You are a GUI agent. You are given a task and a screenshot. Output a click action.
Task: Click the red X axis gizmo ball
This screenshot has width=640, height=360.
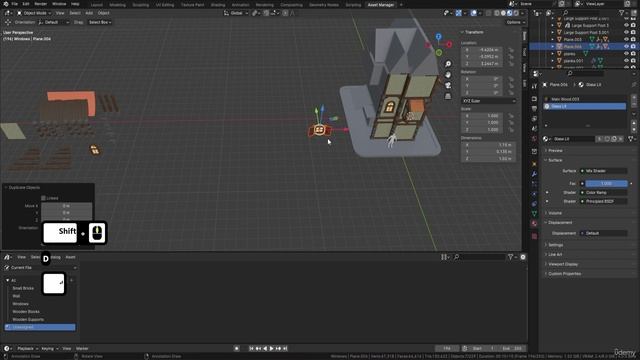pos(449,44)
